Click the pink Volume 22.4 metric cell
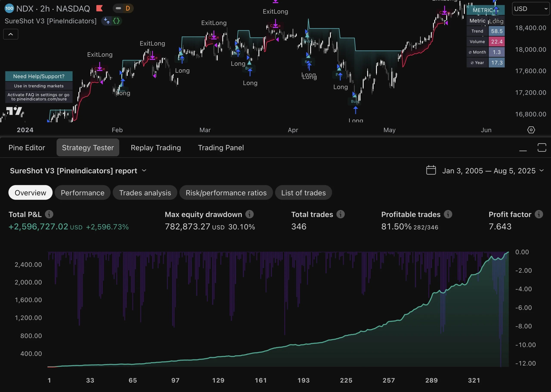The width and height of the screenshot is (551, 392). click(497, 42)
